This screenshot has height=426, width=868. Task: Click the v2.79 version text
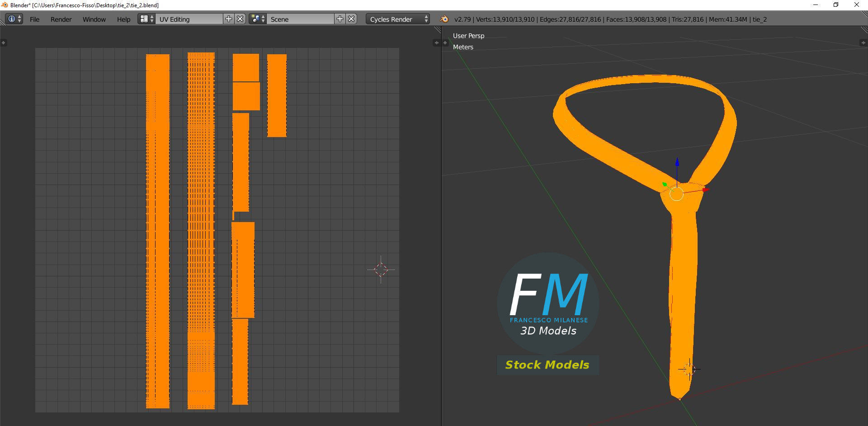462,19
